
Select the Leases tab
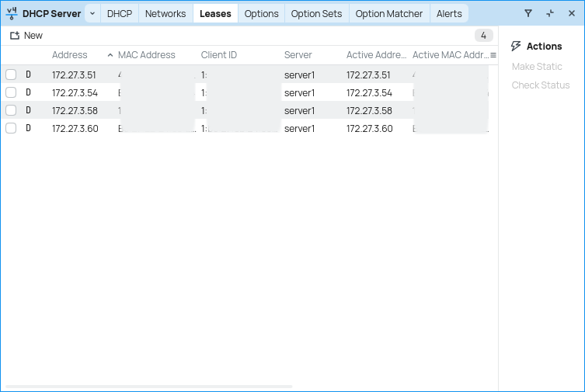point(215,14)
